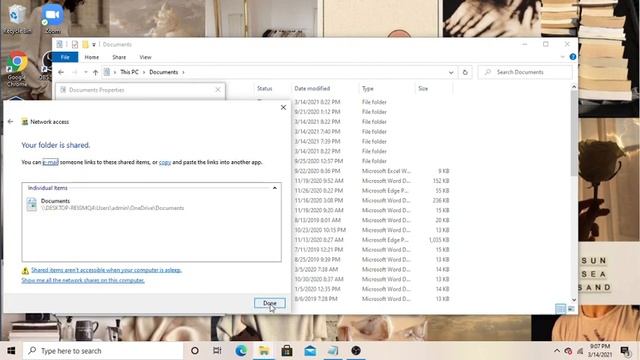Collapse the Individual items group
640x360 pixels.
[275, 188]
